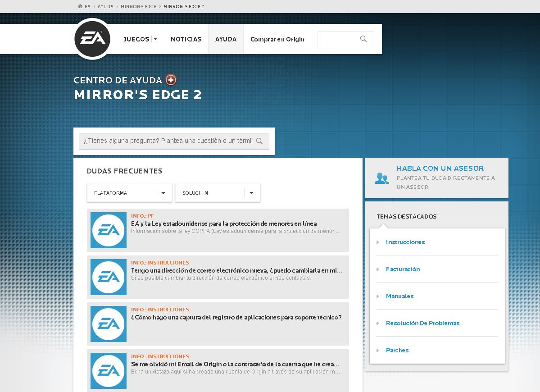Image resolution: width=540 pixels, height=392 pixels.
Task: Select Resolución De Problemas topic
Action: click(422, 323)
